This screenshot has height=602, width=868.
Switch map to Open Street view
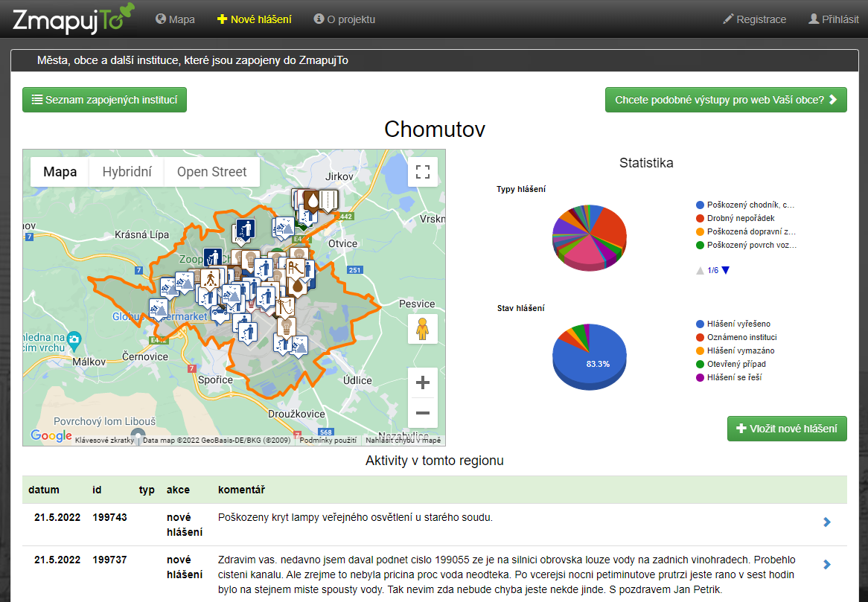pos(212,172)
